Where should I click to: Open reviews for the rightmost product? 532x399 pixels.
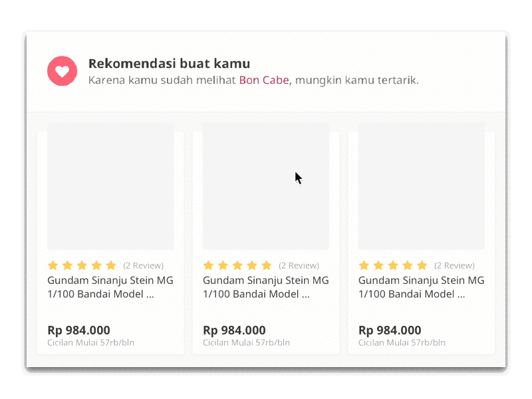tap(455, 265)
